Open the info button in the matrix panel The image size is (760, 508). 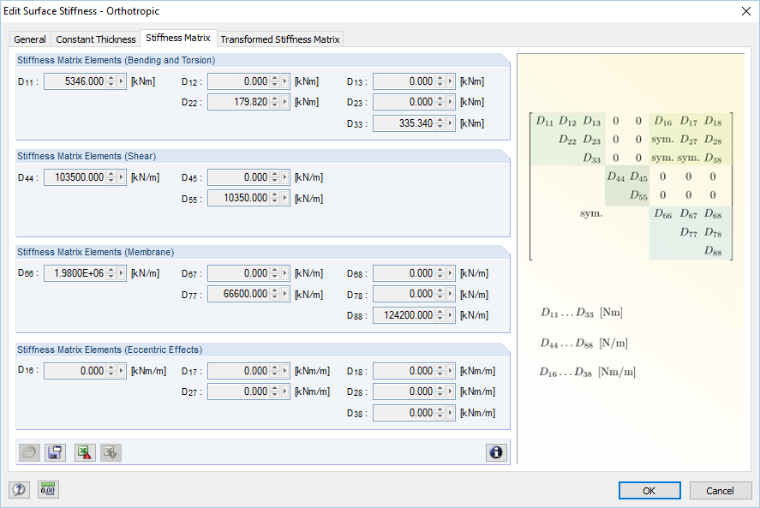pyautogui.click(x=496, y=453)
